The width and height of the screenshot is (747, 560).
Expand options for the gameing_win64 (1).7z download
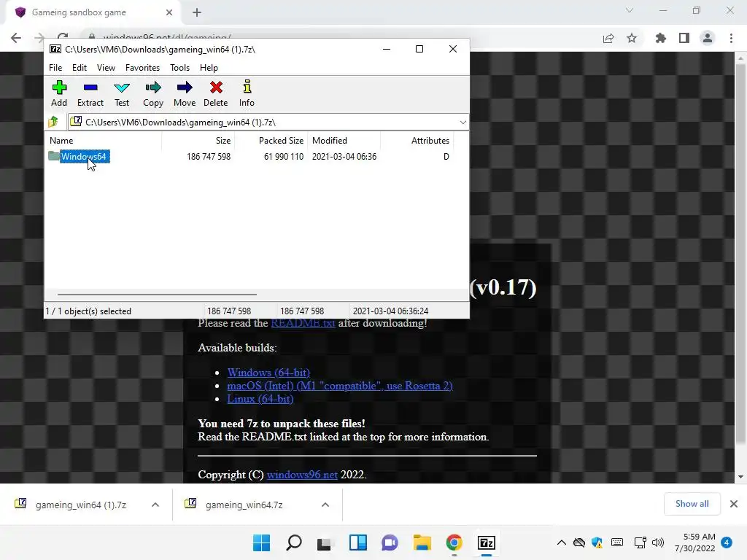point(155,505)
